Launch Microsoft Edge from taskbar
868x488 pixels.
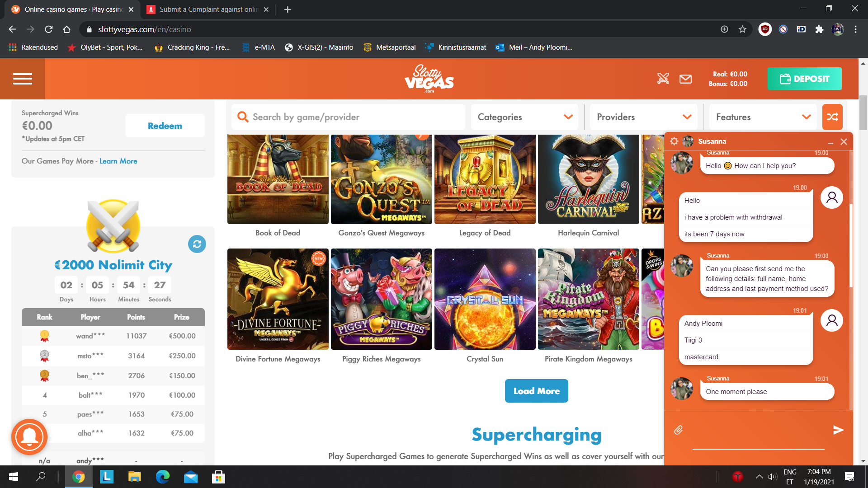coord(163,477)
